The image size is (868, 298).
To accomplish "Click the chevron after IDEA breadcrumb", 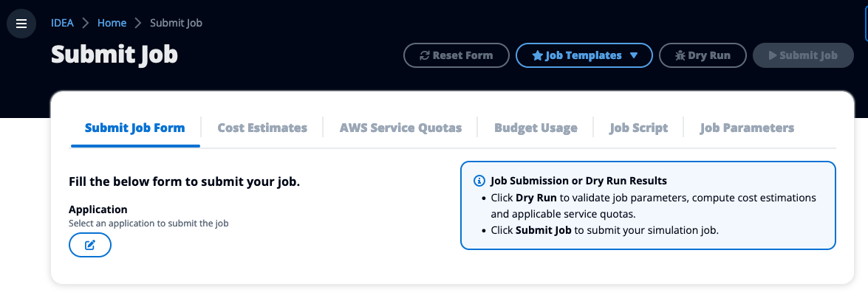I will click(85, 23).
